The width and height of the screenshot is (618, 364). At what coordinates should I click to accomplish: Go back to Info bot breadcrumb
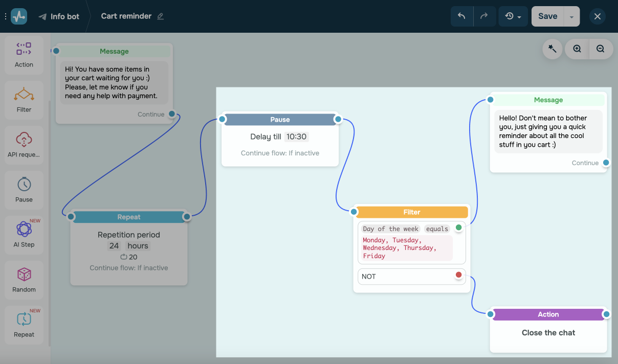(59, 16)
